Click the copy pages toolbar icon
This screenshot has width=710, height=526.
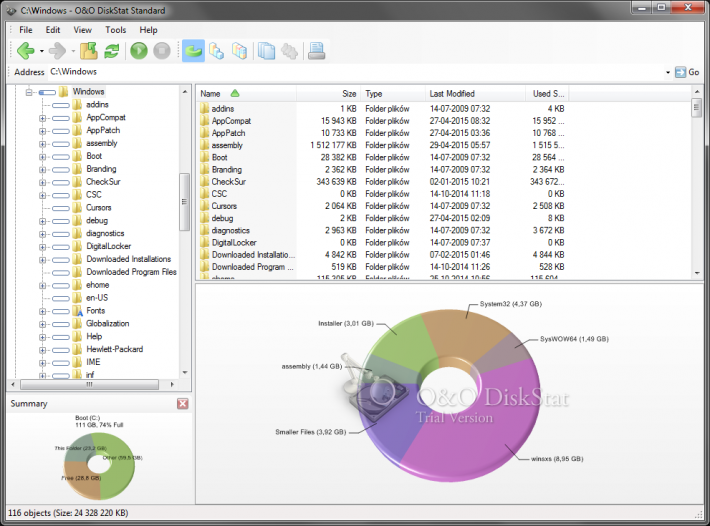(266, 51)
